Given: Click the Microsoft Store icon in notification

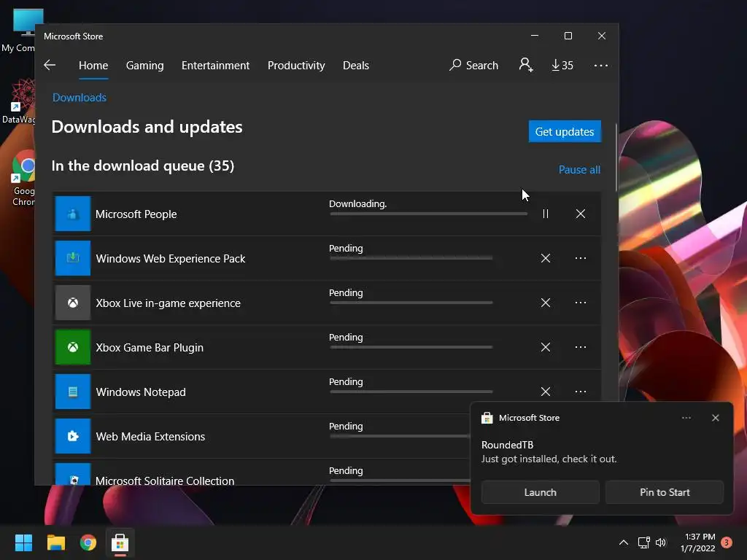Looking at the screenshot, I should pos(487,418).
